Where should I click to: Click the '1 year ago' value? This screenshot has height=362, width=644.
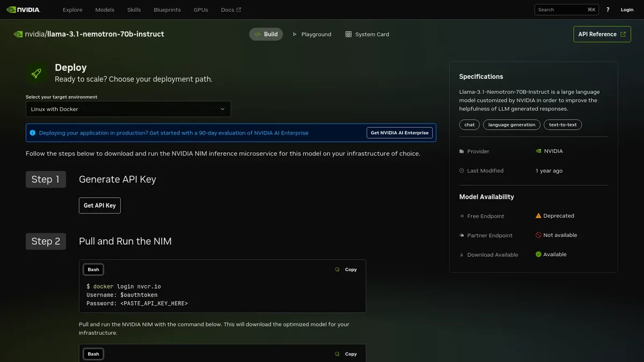coord(549,171)
